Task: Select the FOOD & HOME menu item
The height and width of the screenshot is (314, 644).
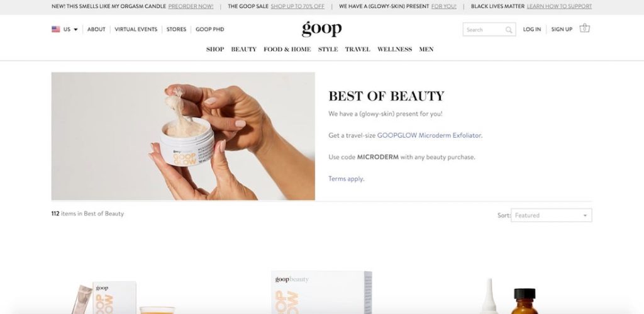Action: [x=287, y=49]
